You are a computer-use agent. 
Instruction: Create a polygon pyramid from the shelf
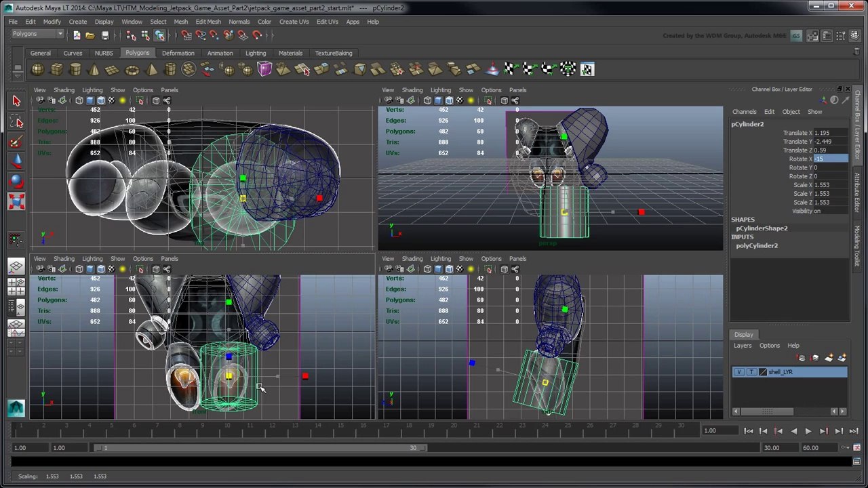pos(151,69)
